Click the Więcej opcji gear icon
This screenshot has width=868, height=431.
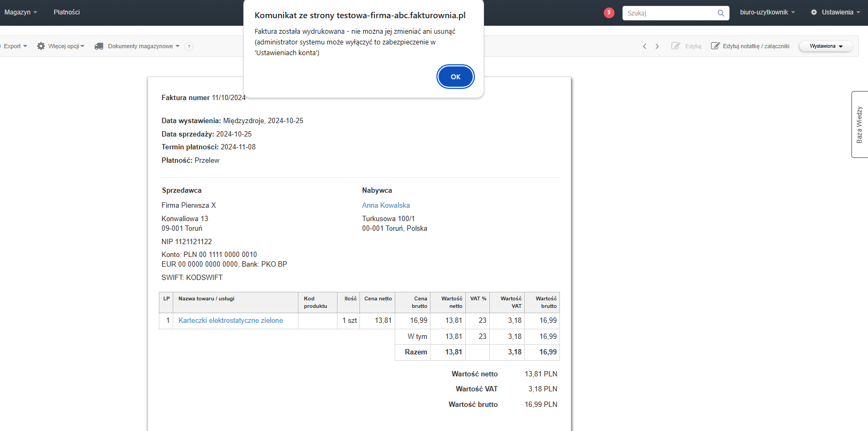(x=41, y=46)
